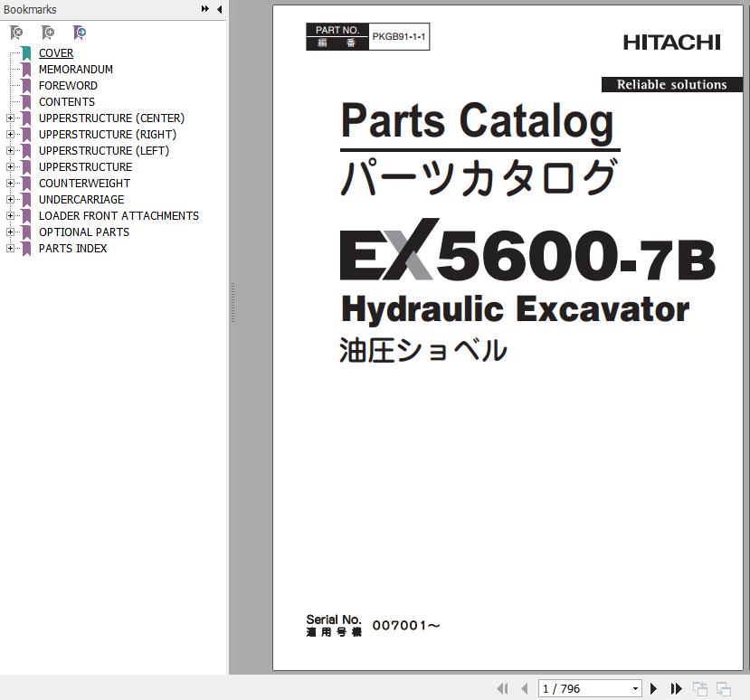
Task: Select the PARTS INDEX bookmark text
Action: 72,248
